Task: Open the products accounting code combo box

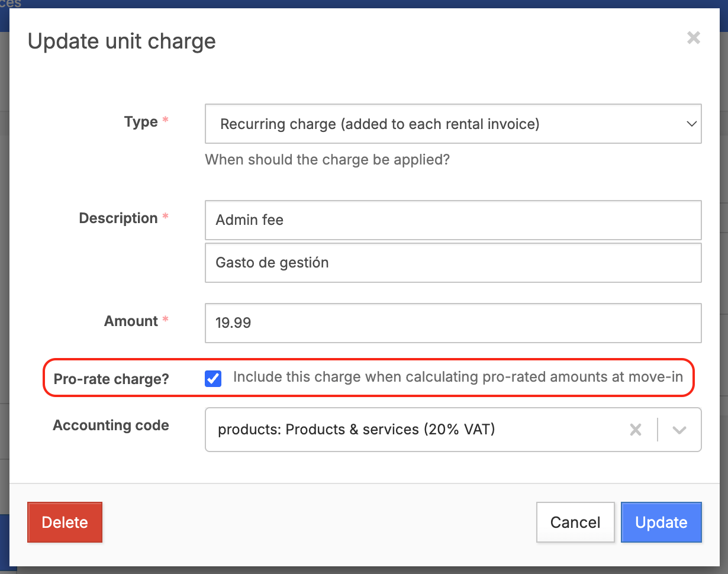Action: coord(414,430)
